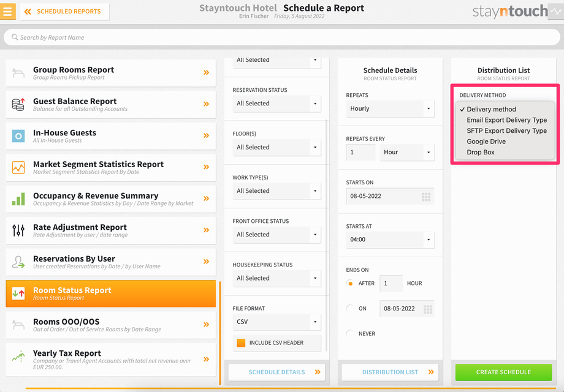Viewport: 564px width, 392px height.
Task: Open the hamburger menu icon
Action: point(7,12)
